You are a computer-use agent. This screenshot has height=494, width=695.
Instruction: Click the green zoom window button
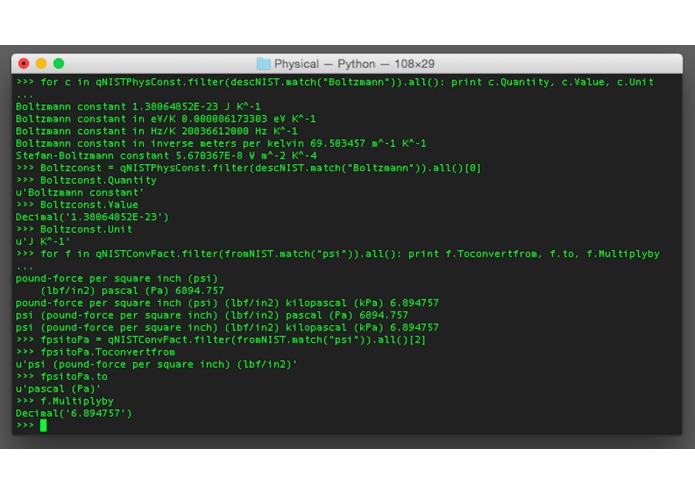[59, 64]
